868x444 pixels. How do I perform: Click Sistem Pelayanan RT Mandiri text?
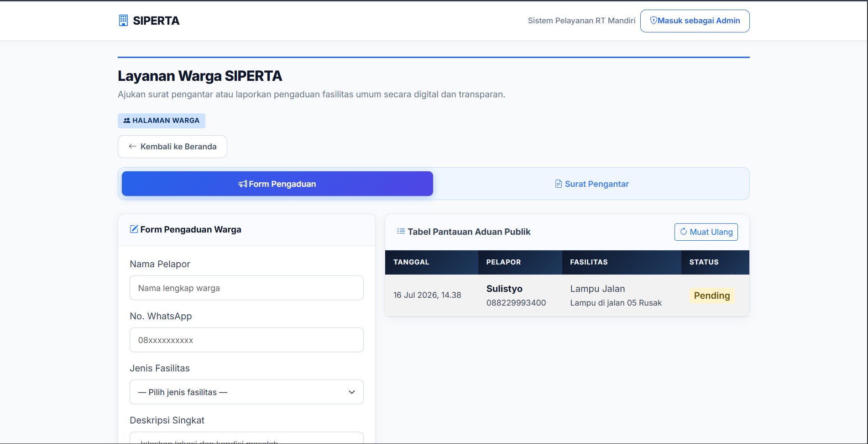[x=581, y=21]
